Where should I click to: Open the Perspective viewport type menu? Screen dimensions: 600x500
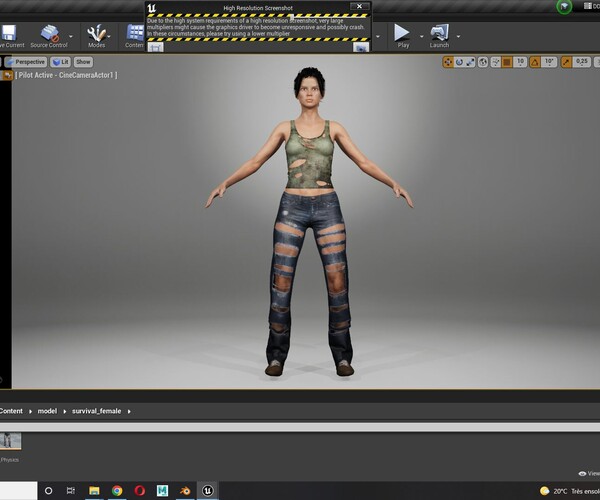coord(26,62)
